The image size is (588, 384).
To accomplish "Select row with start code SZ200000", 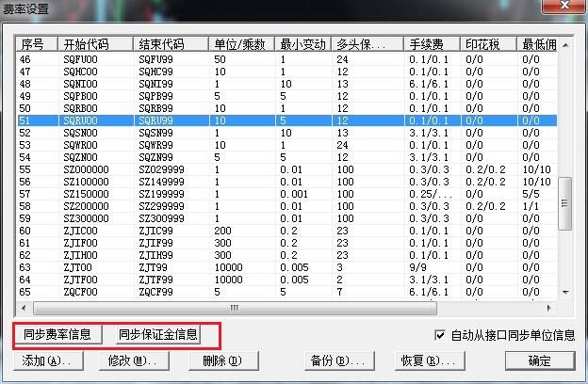I will click(286, 206).
